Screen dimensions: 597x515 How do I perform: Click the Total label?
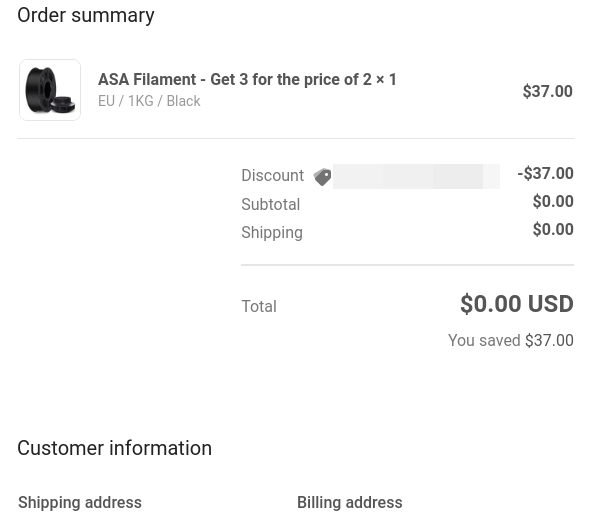coord(259,306)
